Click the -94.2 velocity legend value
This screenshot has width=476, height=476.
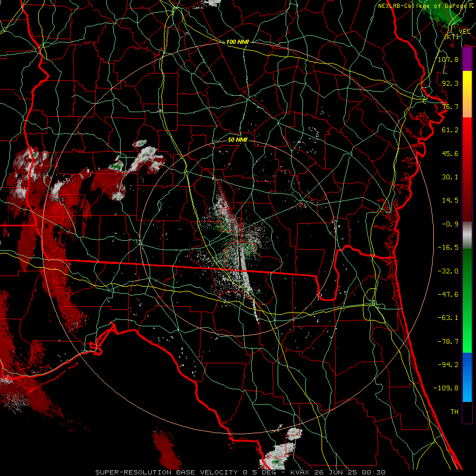[x=448, y=365]
